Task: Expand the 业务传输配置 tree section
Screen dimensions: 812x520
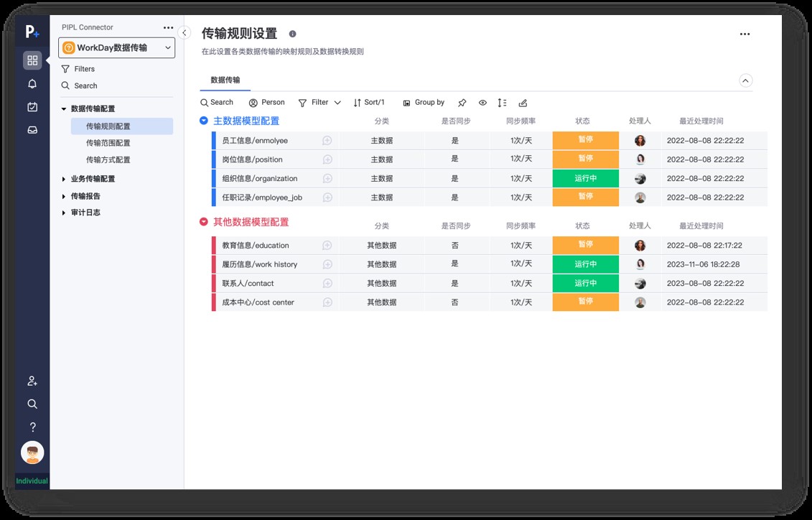Action: (x=64, y=179)
